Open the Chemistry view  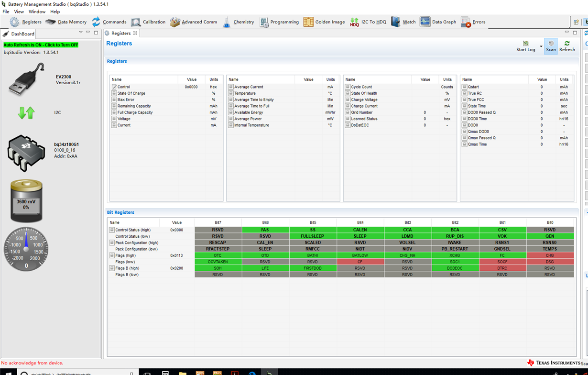[x=238, y=22]
